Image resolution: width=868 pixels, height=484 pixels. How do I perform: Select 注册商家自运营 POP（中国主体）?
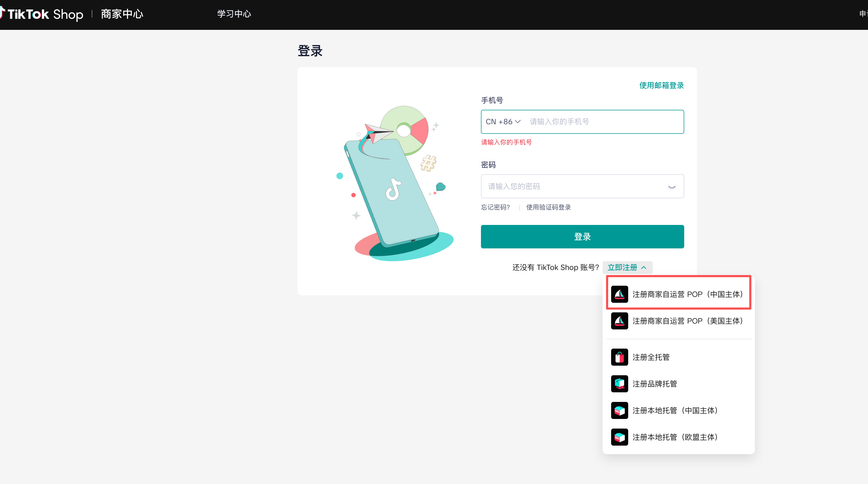tap(678, 294)
